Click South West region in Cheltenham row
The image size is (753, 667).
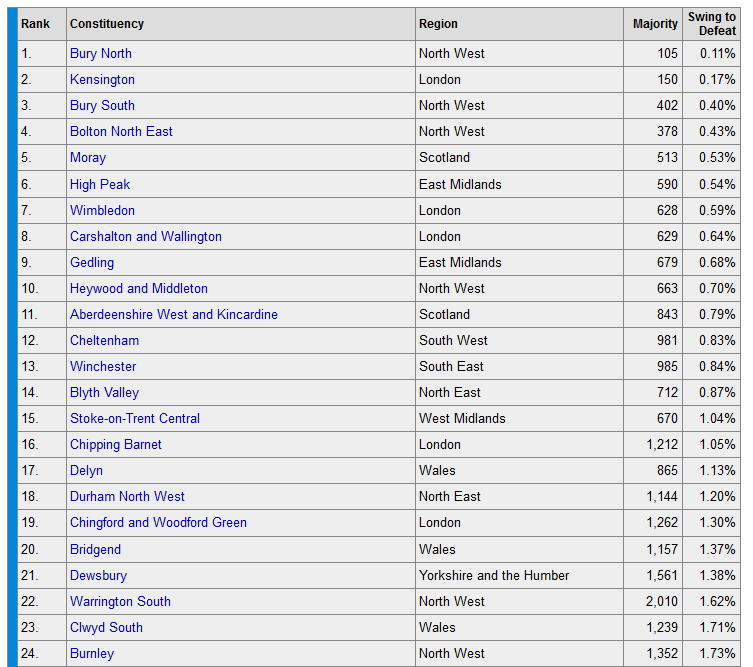(x=453, y=340)
